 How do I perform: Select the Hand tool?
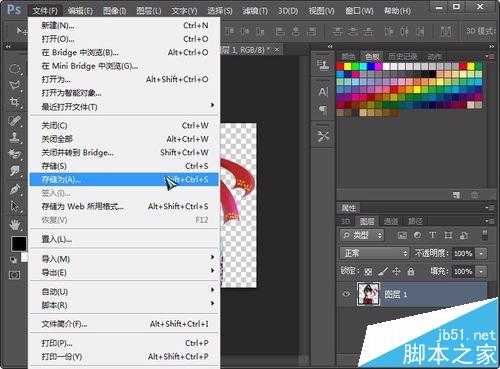tap(15, 225)
